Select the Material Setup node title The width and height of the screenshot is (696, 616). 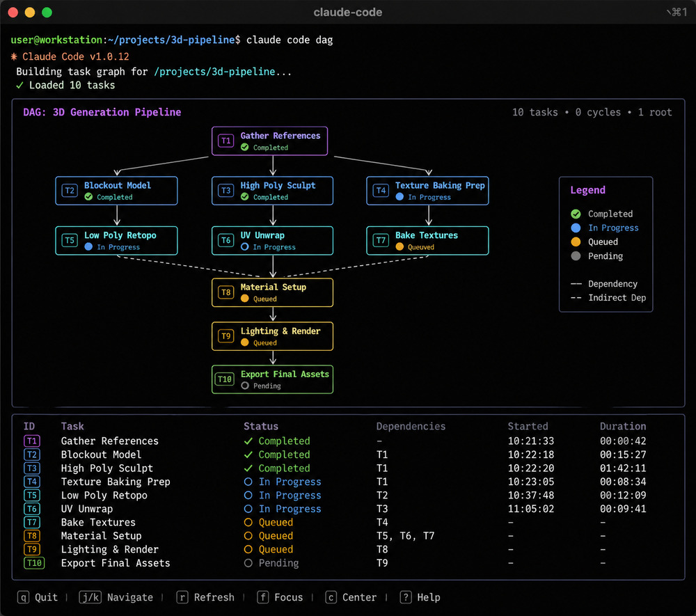coord(274,287)
